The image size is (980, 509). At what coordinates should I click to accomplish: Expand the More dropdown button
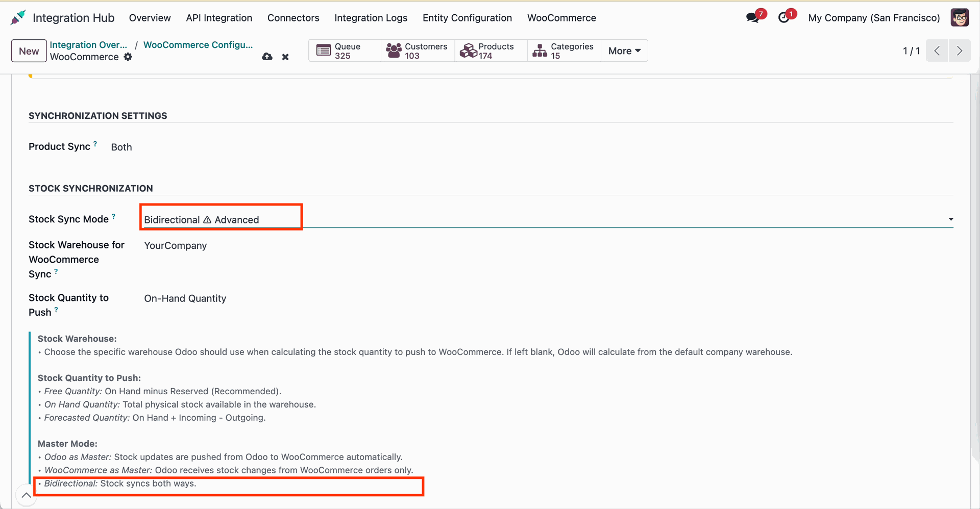coord(624,50)
